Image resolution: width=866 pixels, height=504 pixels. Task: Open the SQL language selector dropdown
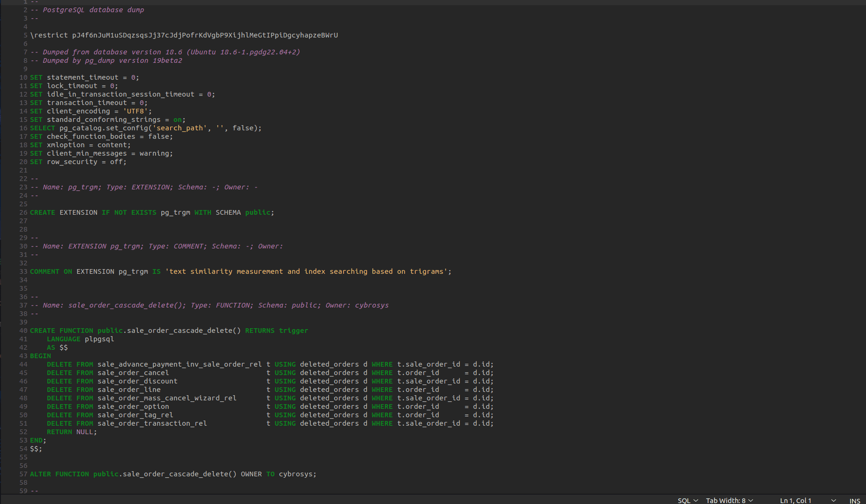click(x=688, y=500)
